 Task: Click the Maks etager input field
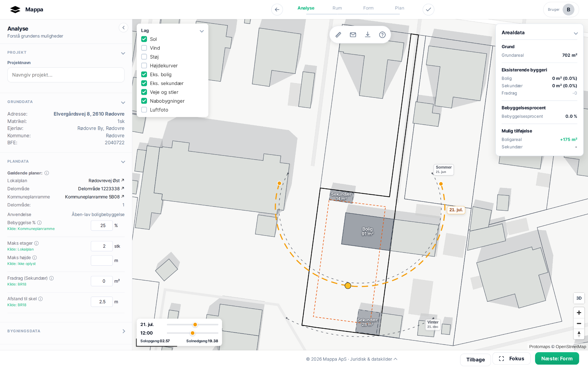[102, 246]
